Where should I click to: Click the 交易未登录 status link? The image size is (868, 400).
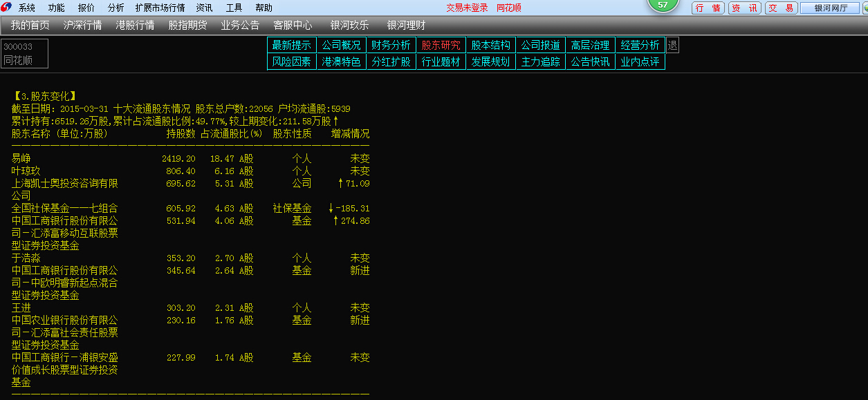pyautogui.click(x=467, y=8)
